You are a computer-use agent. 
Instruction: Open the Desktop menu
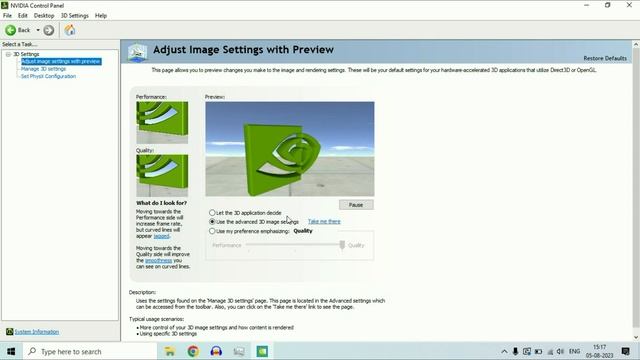coord(44,16)
